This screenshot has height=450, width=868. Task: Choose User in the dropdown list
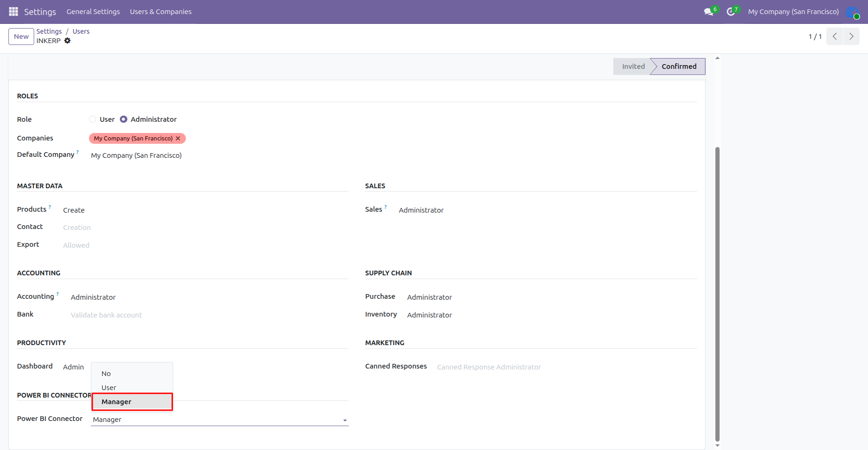132,388
